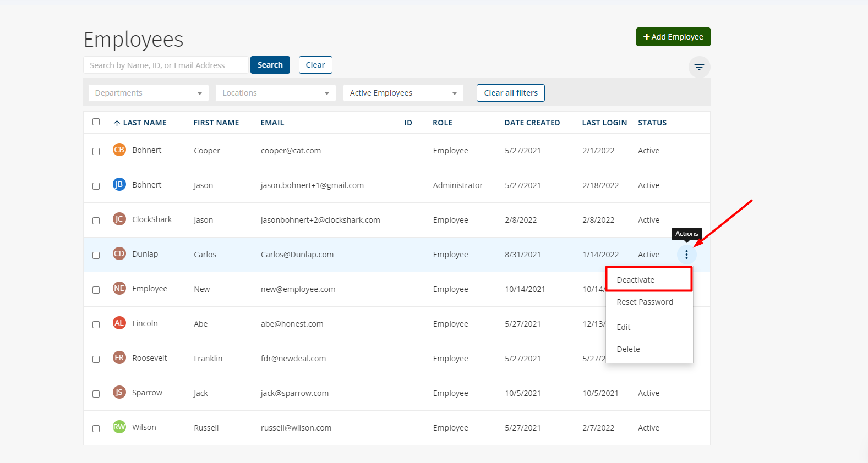Check the box for Carlos Dunlap
Viewport: 868px width, 463px height.
point(96,255)
